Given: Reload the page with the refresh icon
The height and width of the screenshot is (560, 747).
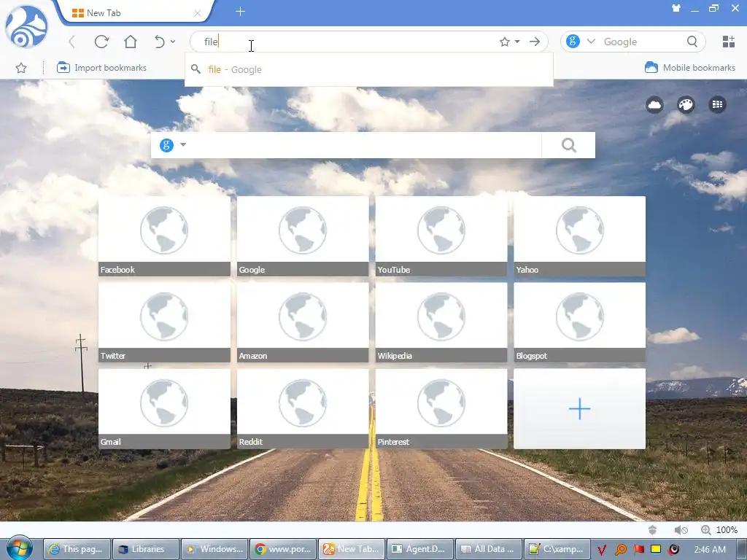Looking at the screenshot, I should click(x=101, y=42).
